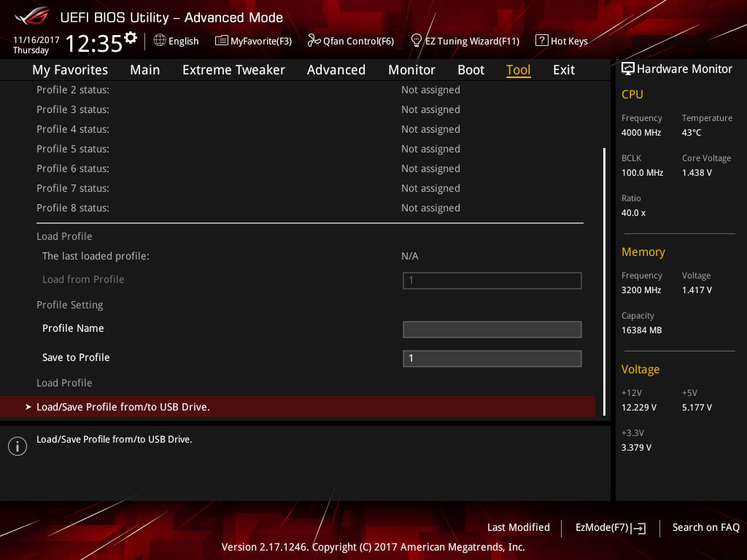The width and height of the screenshot is (747, 560).
Task: Open the MyFavorite list icon
Action: [221, 41]
